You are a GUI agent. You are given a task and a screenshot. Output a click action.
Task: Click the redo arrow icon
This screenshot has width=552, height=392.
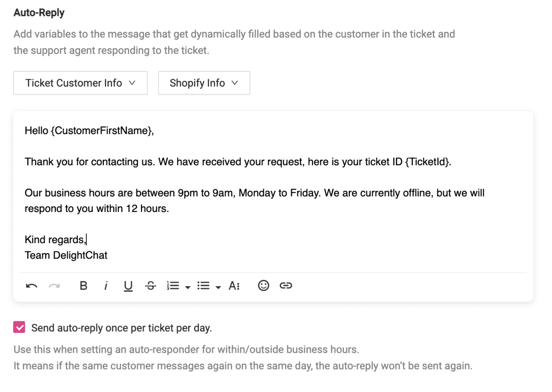point(54,286)
